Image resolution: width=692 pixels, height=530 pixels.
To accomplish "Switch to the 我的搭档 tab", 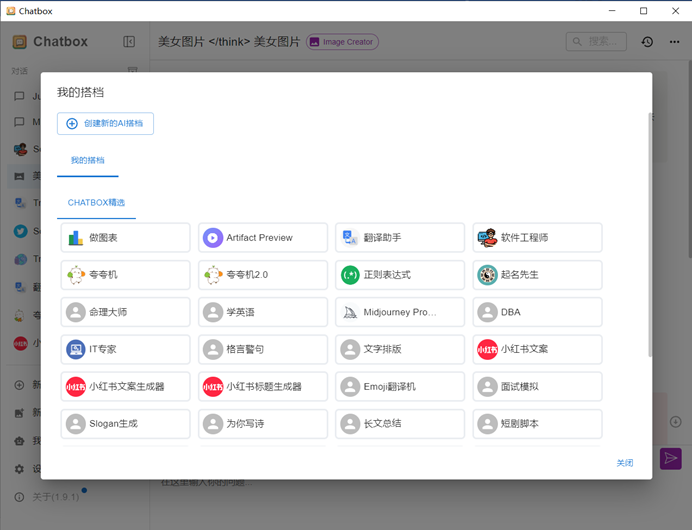I will (87, 160).
